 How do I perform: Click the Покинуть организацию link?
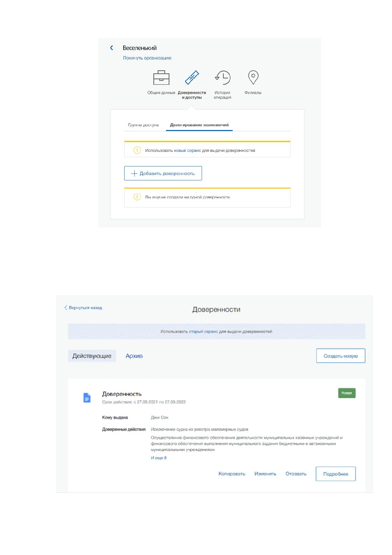[147, 58]
